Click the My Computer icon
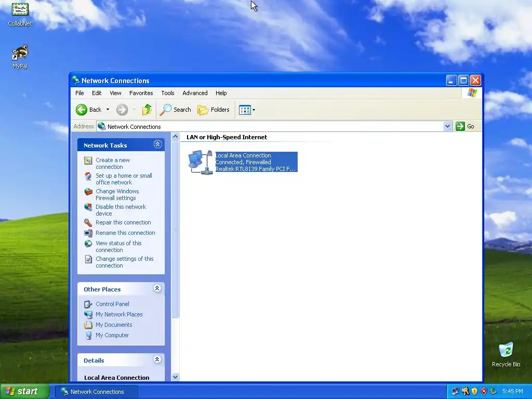Screen dimensions: 532x399 click(88, 335)
